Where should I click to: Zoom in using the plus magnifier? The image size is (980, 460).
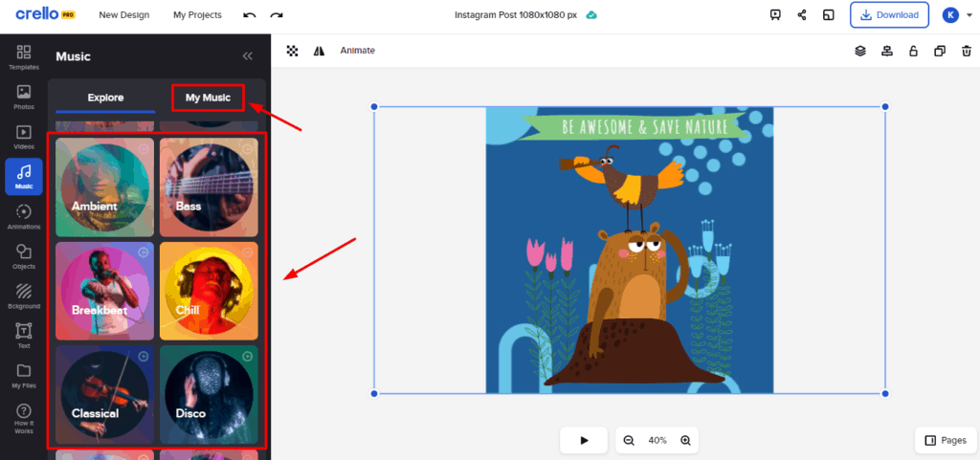click(685, 440)
